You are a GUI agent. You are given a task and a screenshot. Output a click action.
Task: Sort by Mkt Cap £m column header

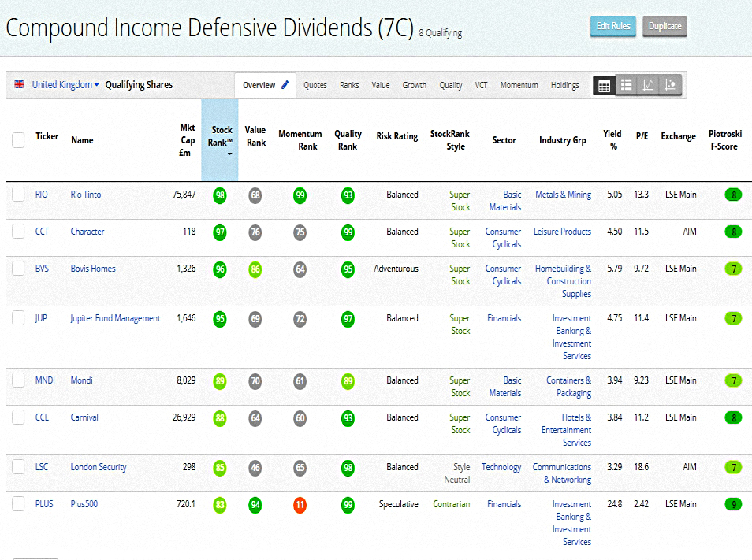pos(187,140)
